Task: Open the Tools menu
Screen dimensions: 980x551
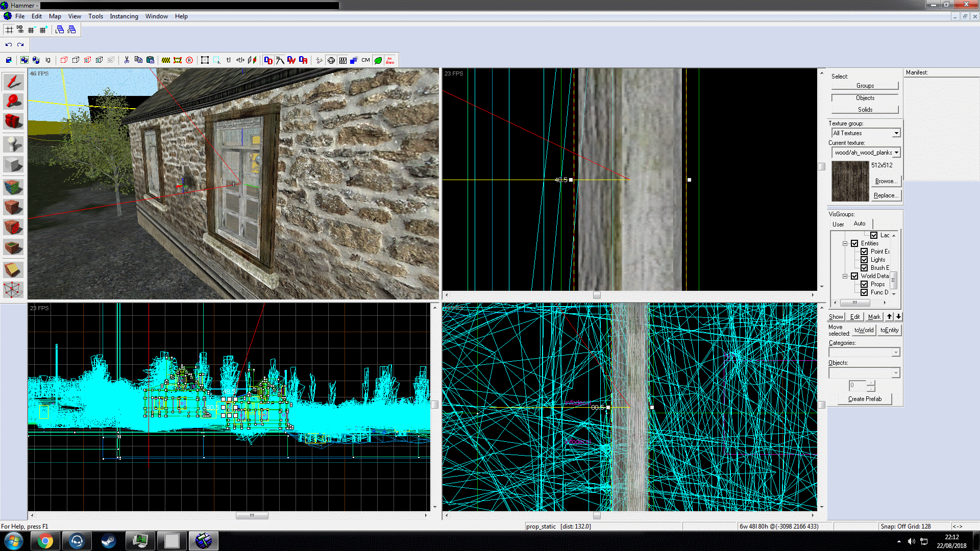Action: [x=95, y=16]
